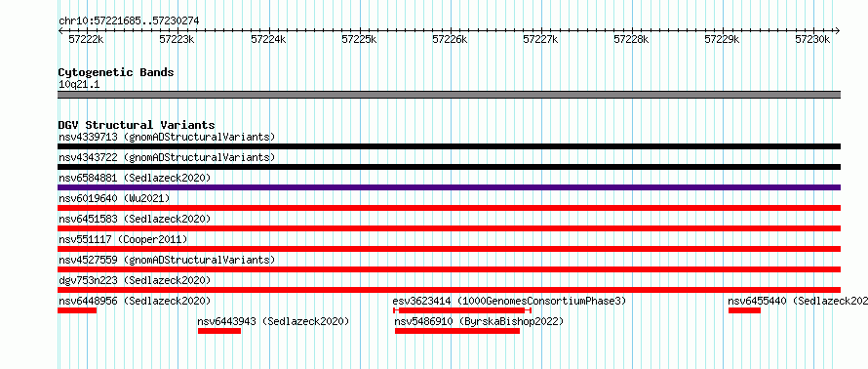868x369 pixels.
Task: Click the chr10:57221685..57230274 coordinate label
Action: pyautogui.click(x=129, y=21)
